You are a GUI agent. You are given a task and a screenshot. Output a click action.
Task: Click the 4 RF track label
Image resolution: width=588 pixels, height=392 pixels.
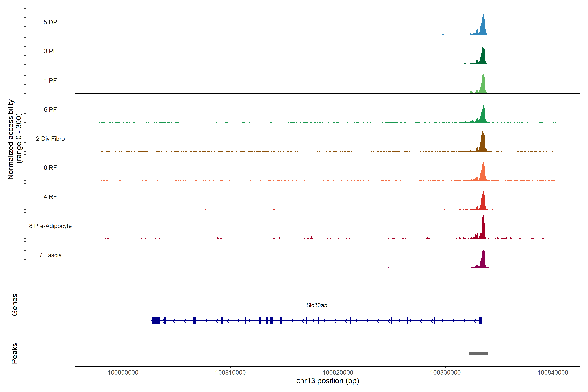[50, 197]
